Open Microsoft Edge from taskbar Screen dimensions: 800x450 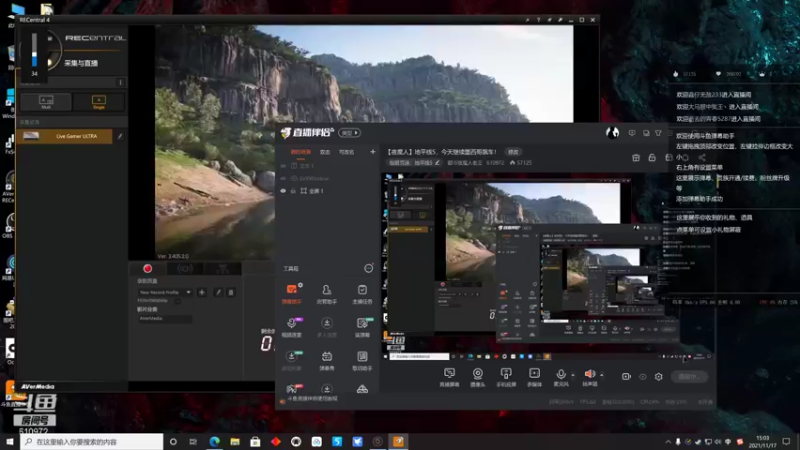(x=214, y=441)
